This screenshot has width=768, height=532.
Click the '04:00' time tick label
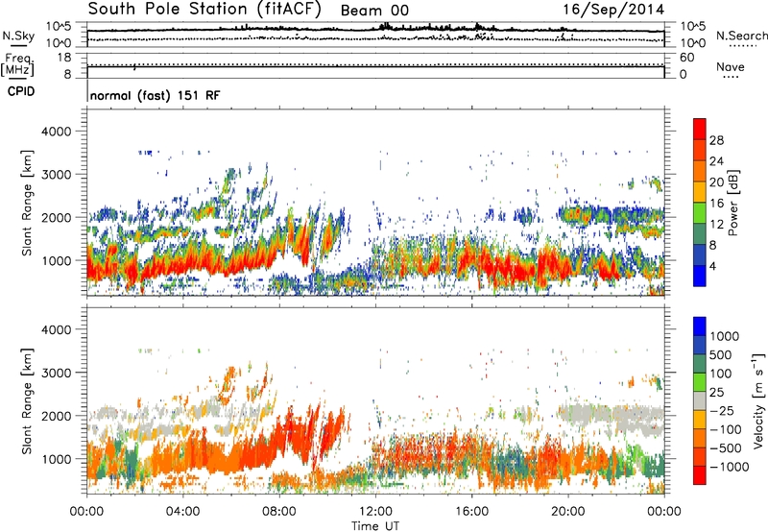pos(182,512)
